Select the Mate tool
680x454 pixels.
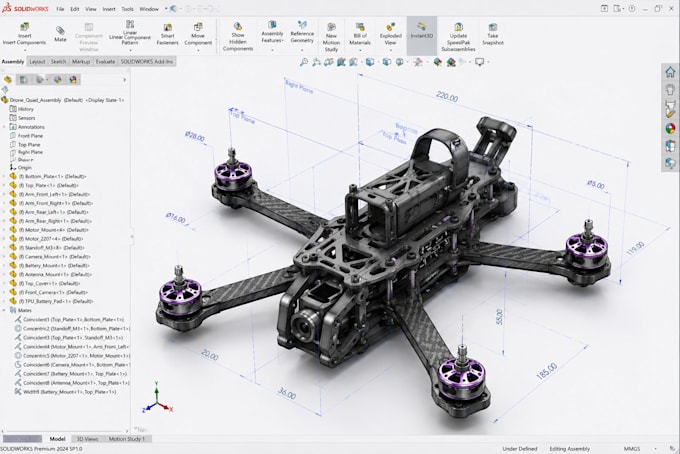coord(60,34)
